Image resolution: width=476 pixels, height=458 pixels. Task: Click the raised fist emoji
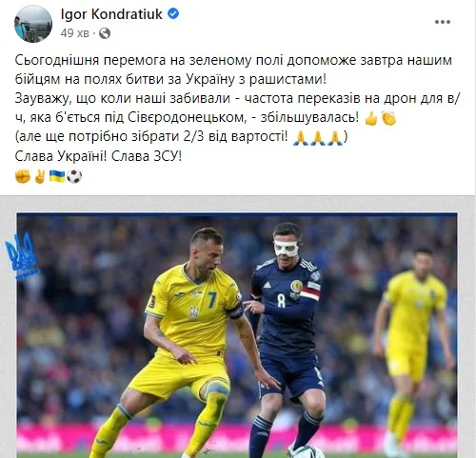point(23,176)
